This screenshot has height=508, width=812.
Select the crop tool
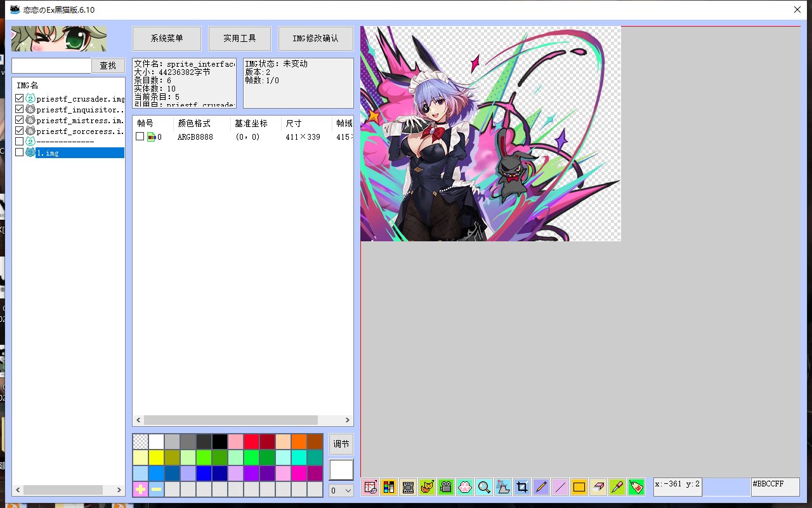[522, 487]
